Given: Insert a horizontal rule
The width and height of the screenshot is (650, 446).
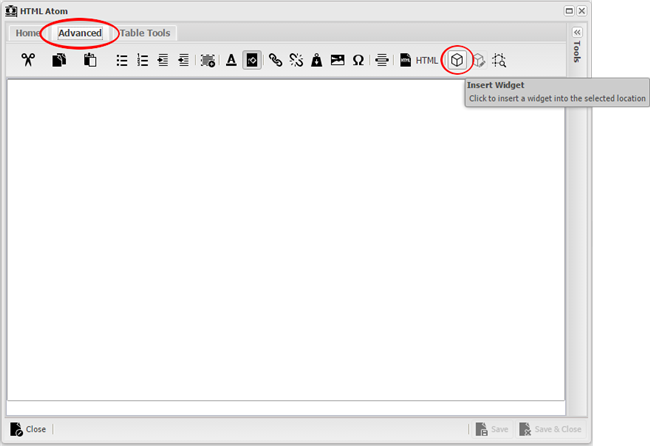Looking at the screenshot, I should (x=382, y=61).
